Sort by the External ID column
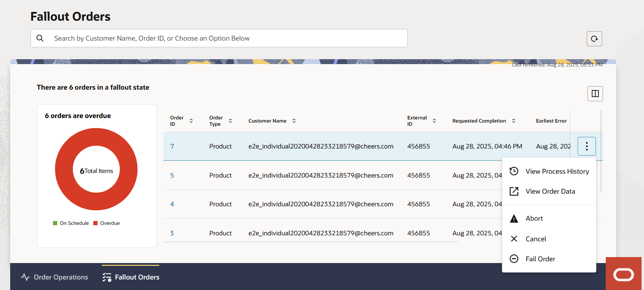 434,121
